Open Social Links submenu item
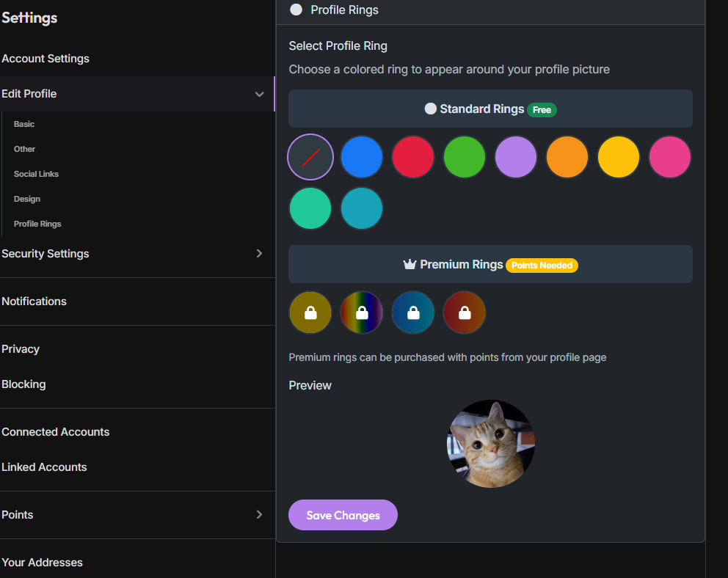Viewport: 728px width, 578px height. click(36, 174)
